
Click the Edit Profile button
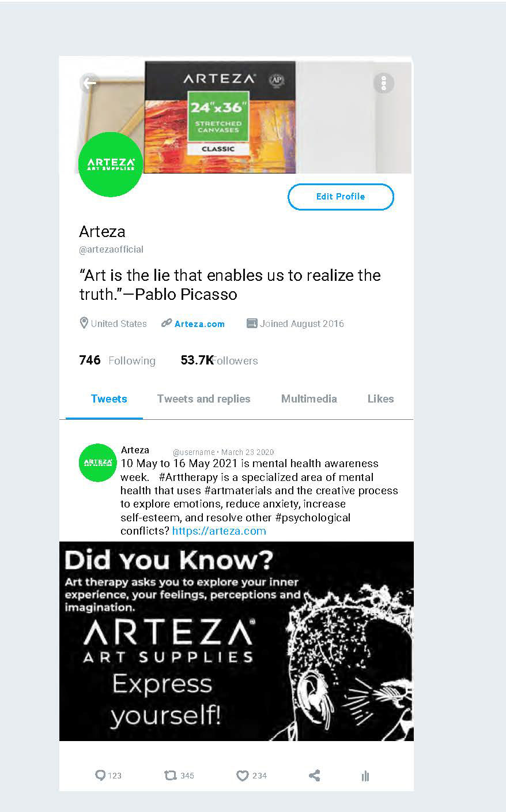point(341,197)
